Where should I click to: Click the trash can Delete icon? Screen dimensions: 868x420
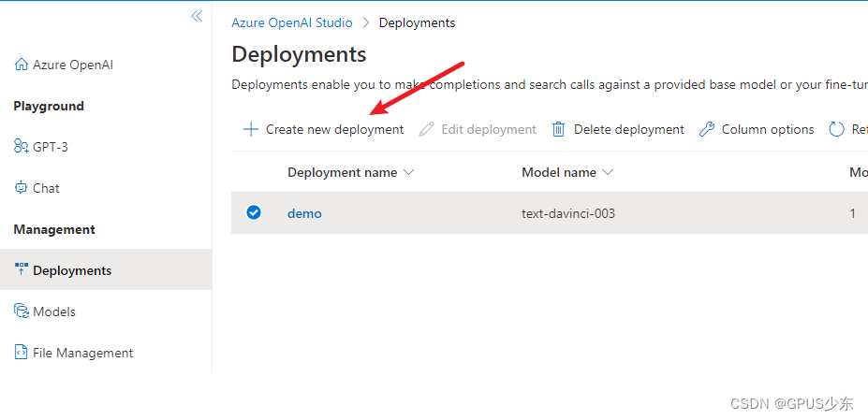point(559,129)
